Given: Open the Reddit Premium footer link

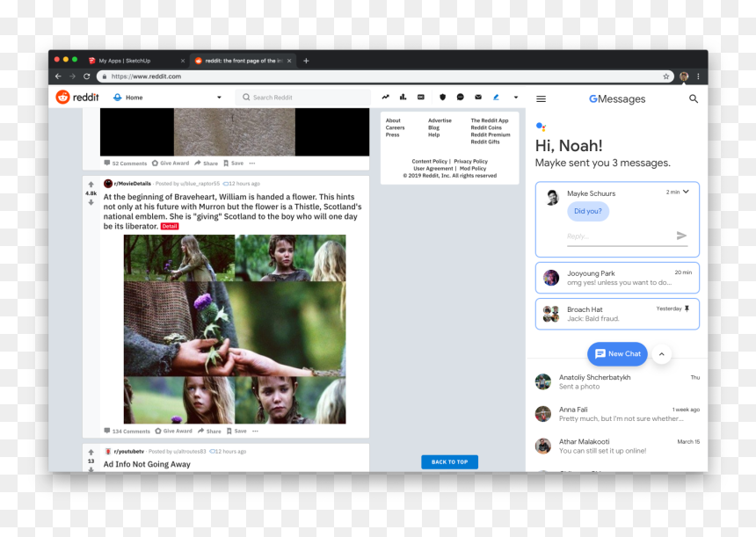Looking at the screenshot, I should click(491, 135).
